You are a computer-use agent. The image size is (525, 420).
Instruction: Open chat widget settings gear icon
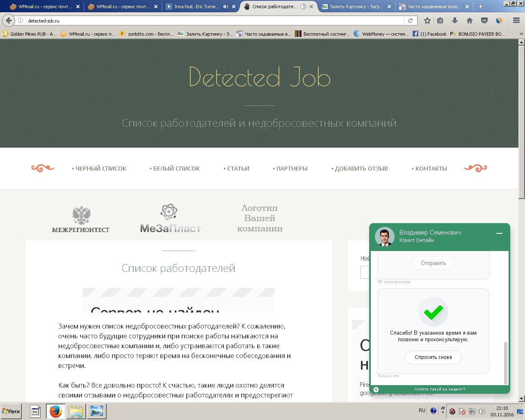pyautogui.click(x=376, y=389)
